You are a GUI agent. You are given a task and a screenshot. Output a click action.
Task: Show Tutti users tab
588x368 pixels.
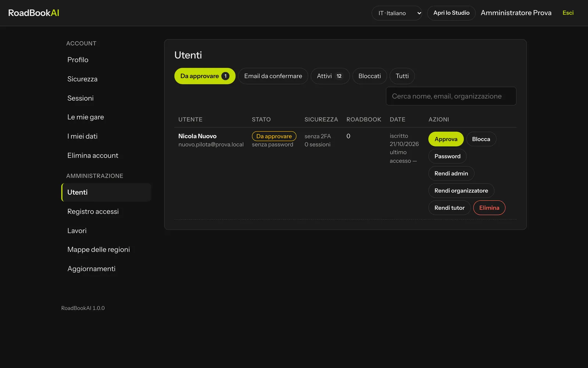pos(402,76)
